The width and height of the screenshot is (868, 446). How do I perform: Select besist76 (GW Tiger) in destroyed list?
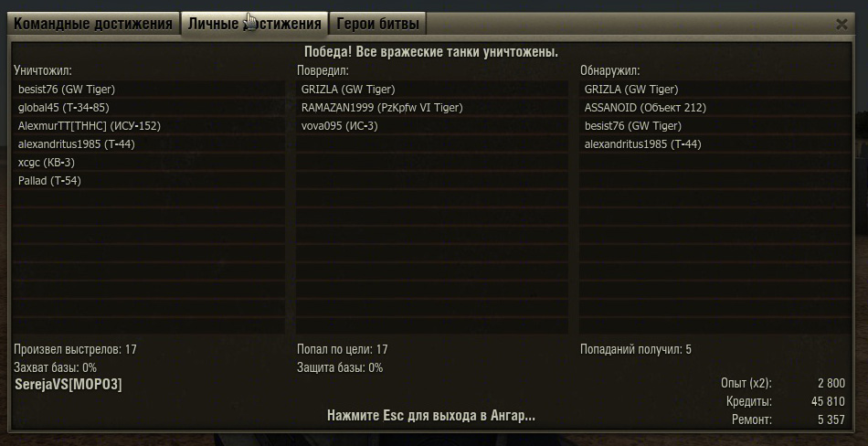(149, 90)
